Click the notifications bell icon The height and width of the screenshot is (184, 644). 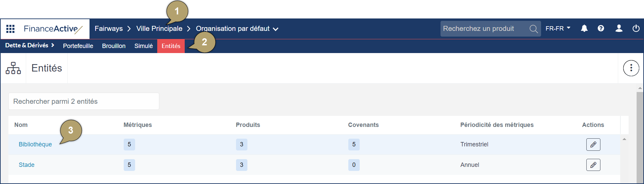584,29
